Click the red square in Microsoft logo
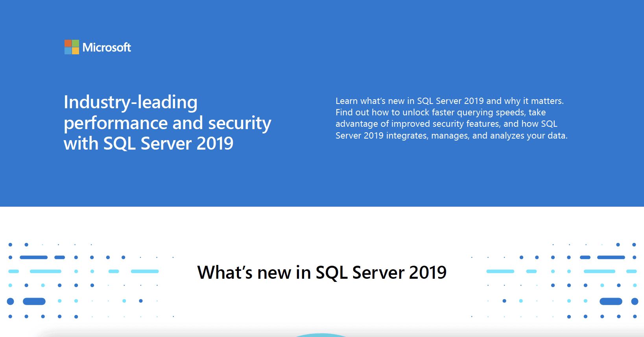Screen dimensions: 644x337 [68, 43]
